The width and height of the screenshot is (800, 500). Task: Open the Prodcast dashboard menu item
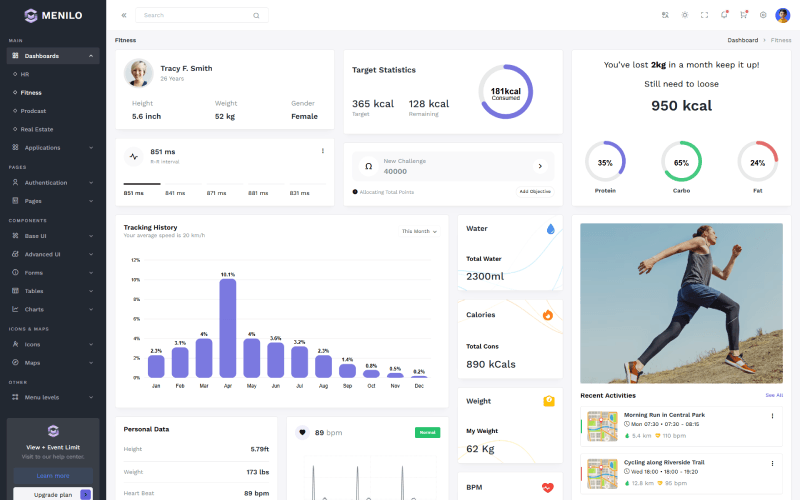coord(33,110)
